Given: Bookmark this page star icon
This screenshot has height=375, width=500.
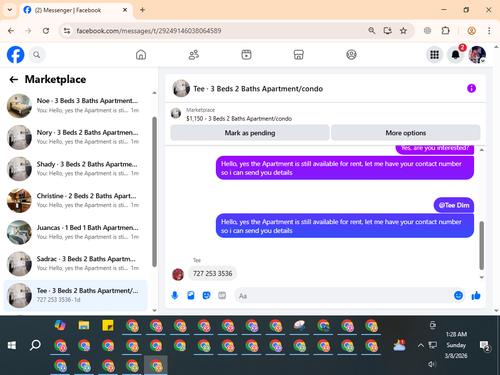Looking at the screenshot, I should click(403, 31).
